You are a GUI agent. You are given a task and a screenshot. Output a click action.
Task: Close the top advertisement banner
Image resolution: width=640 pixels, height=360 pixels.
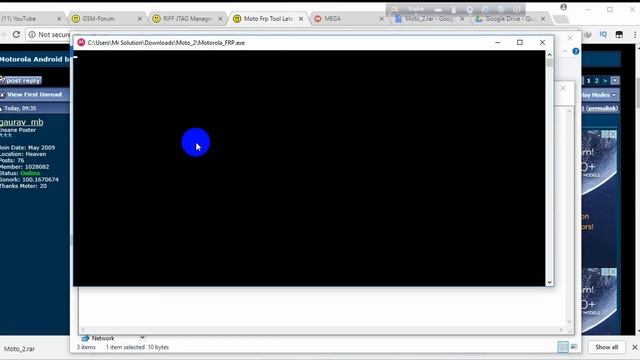[613, 134]
